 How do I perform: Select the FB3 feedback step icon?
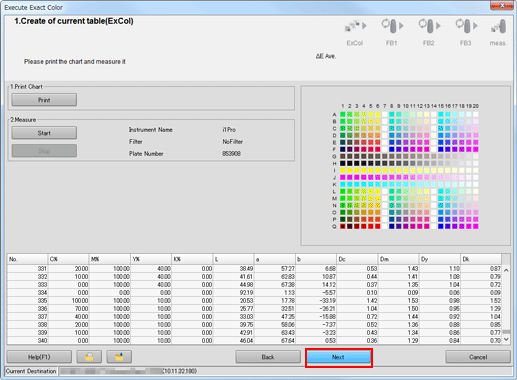(466, 26)
